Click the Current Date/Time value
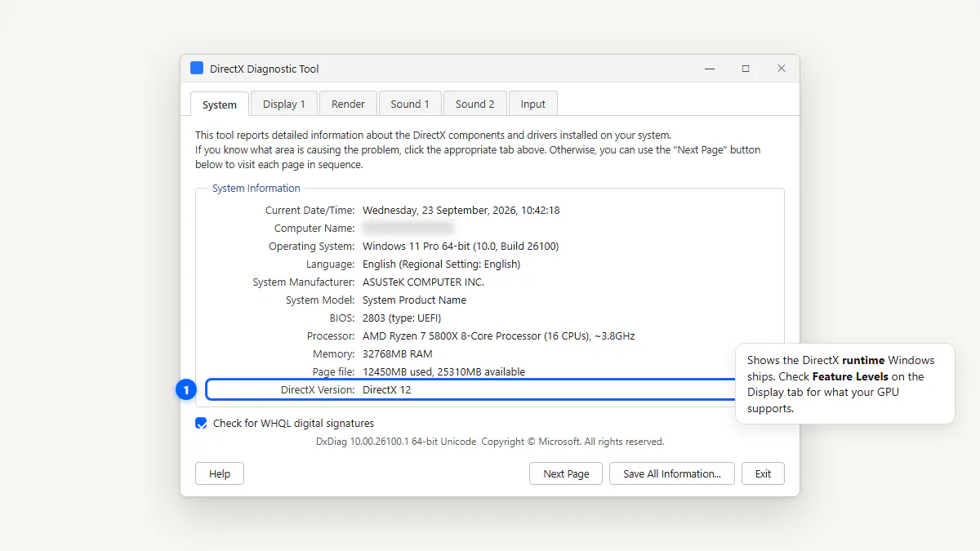This screenshot has height=551, width=980. click(x=461, y=210)
